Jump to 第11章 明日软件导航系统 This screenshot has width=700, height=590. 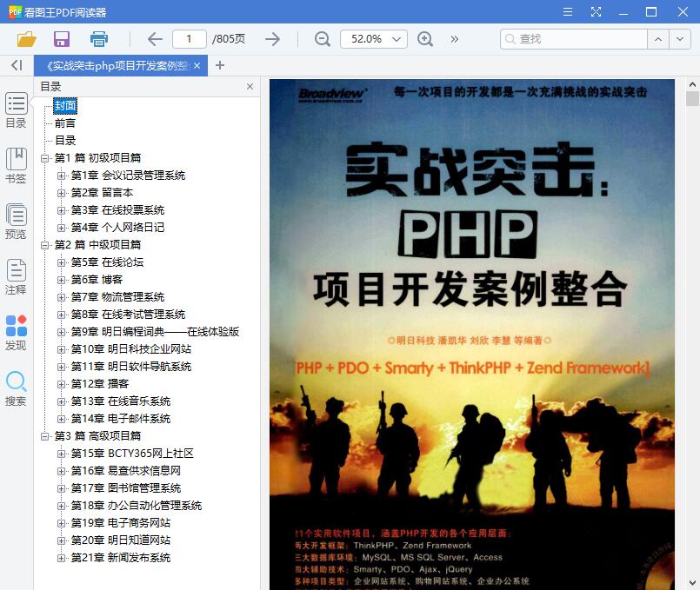(131, 367)
